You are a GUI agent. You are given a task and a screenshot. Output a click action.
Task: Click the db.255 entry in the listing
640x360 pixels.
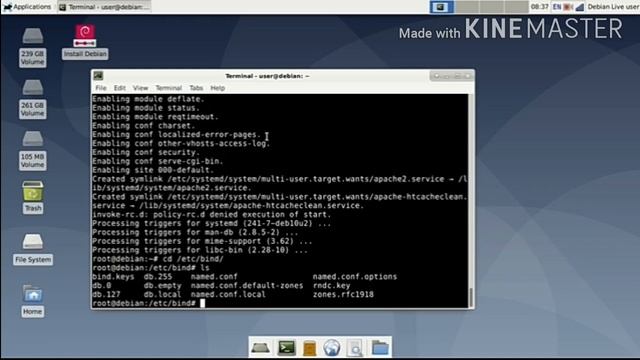point(158,277)
